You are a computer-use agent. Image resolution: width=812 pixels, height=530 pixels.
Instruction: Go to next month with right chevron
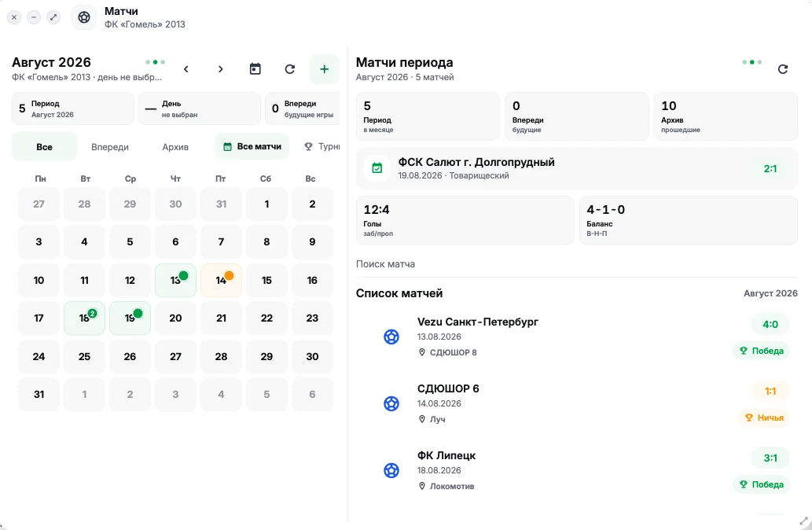221,69
